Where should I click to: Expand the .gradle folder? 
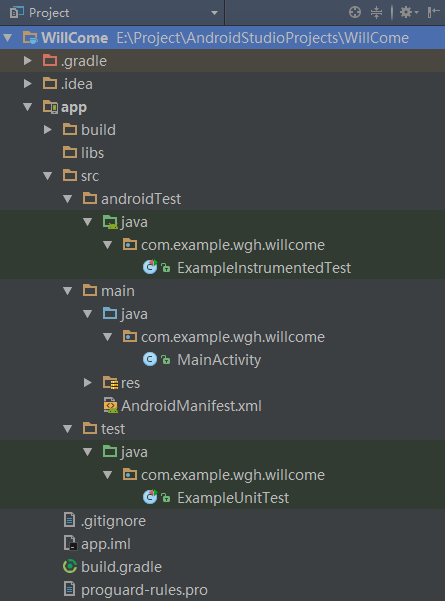tap(28, 61)
